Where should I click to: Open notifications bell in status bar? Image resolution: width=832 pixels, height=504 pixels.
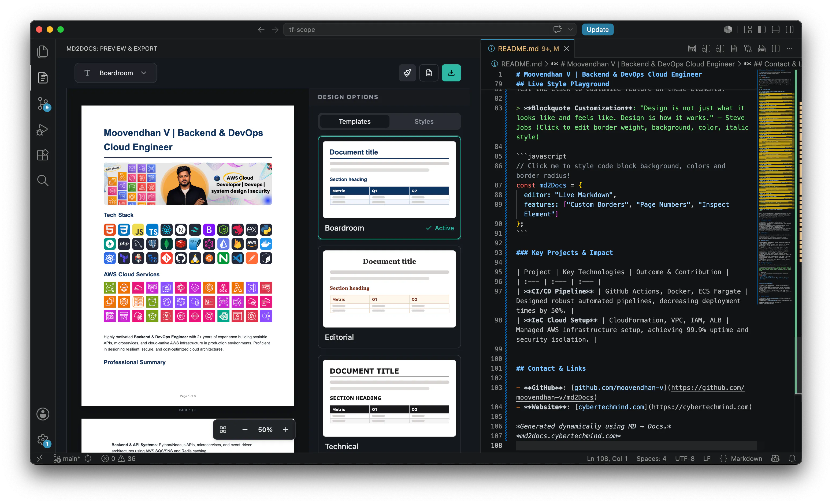(792, 458)
